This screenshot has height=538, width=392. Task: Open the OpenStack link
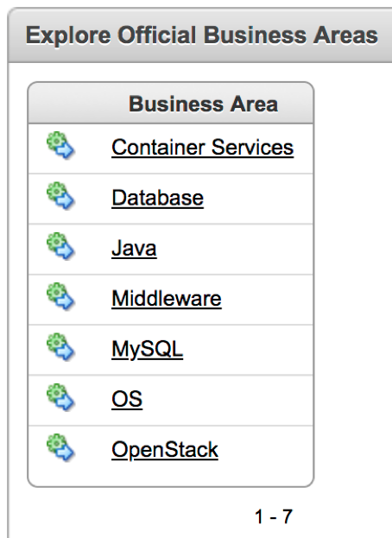pos(165,450)
